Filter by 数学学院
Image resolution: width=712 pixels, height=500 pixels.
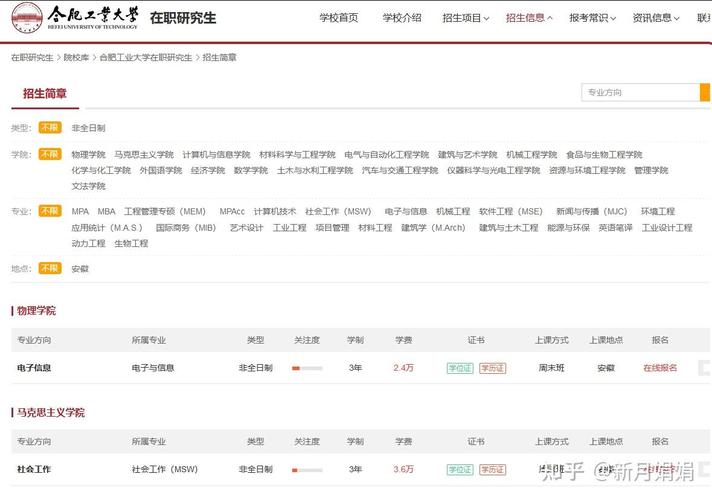tap(251, 170)
